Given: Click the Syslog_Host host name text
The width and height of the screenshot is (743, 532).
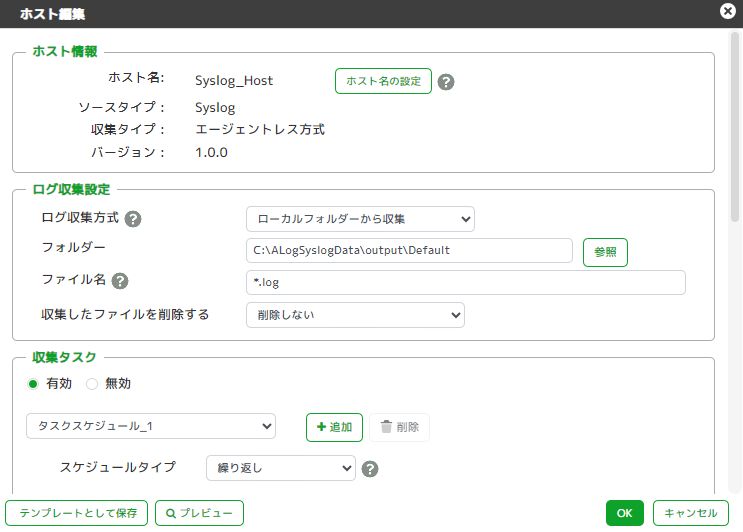Looking at the screenshot, I should click(234, 81).
